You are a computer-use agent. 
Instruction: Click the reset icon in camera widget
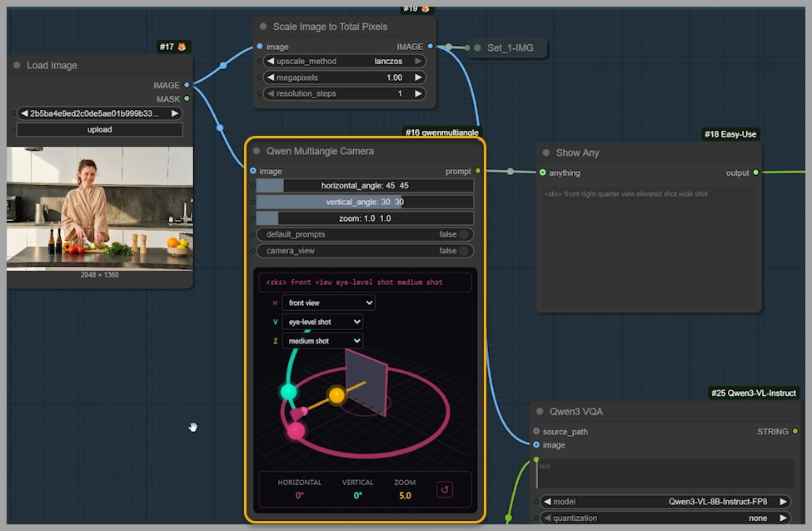[445, 489]
